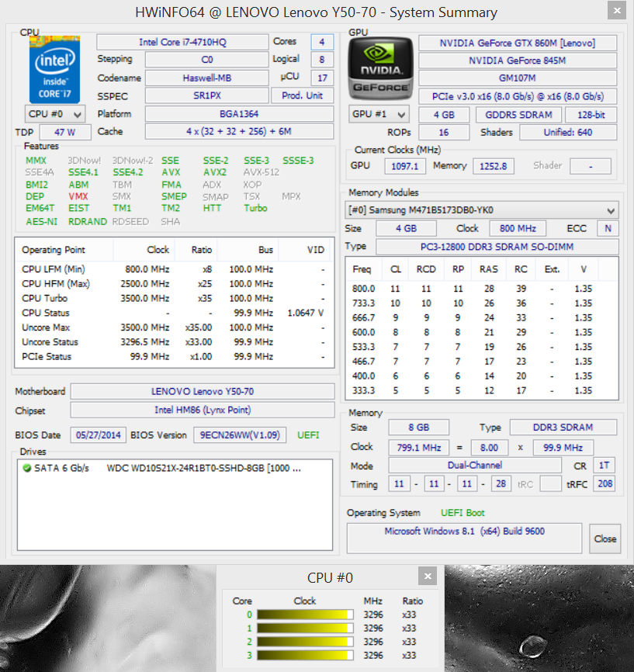Open the GPU #1 selector dropdown
Screen dimensions: 634x672
[379, 114]
